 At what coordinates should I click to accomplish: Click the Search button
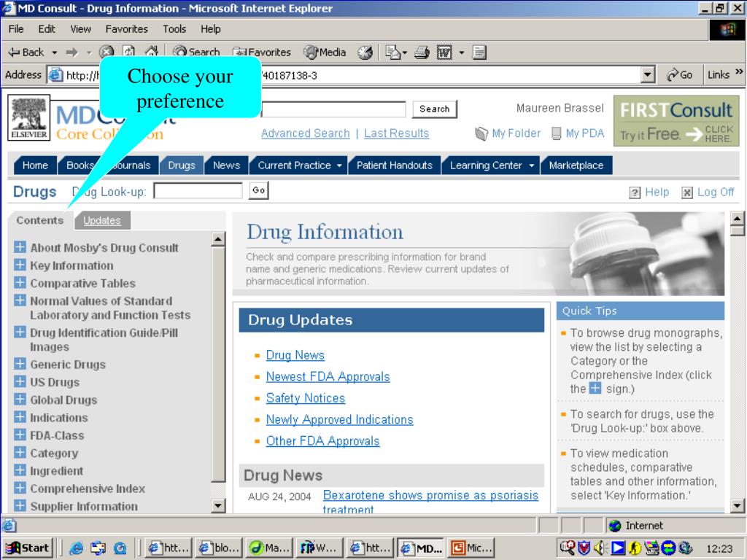pyautogui.click(x=435, y=109)
